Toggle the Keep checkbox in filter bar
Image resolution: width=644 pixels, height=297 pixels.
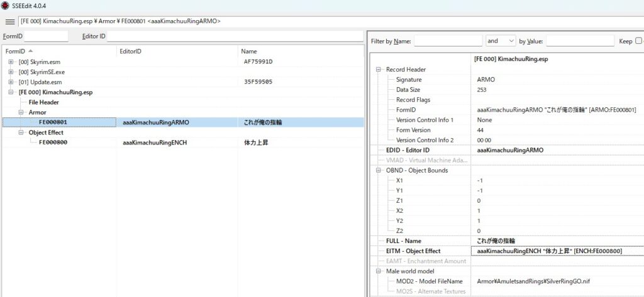click(x=639, y=41)
